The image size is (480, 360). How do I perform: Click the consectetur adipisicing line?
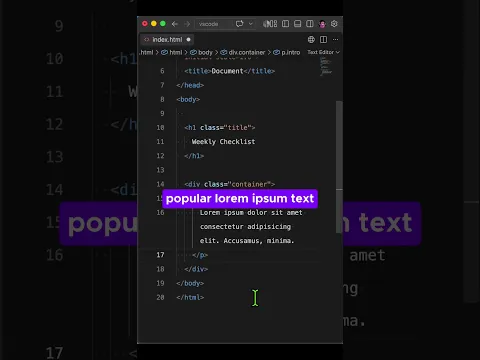pyautogui.click(x=245, y=227)
